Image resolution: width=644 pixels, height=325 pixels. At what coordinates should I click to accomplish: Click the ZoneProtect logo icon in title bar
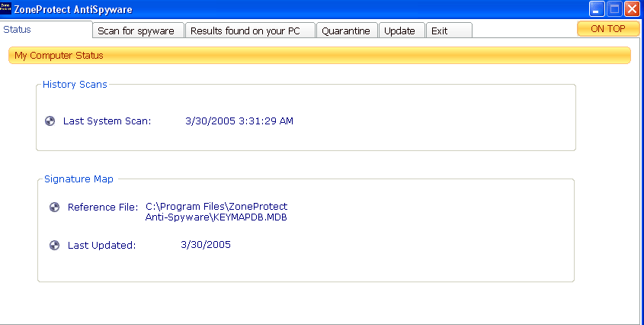pyautogui.click(x=5, y=8)
